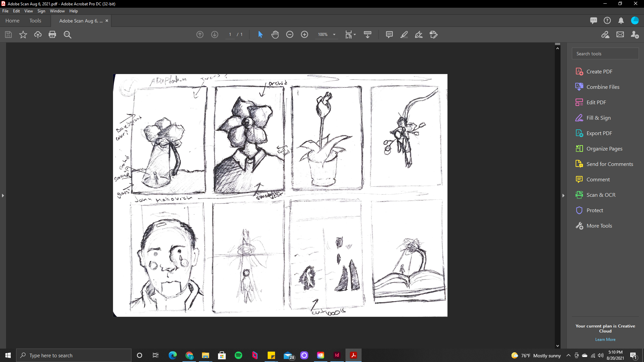
Task: Send file by email envelope icon
Action: tap(620, 35)
